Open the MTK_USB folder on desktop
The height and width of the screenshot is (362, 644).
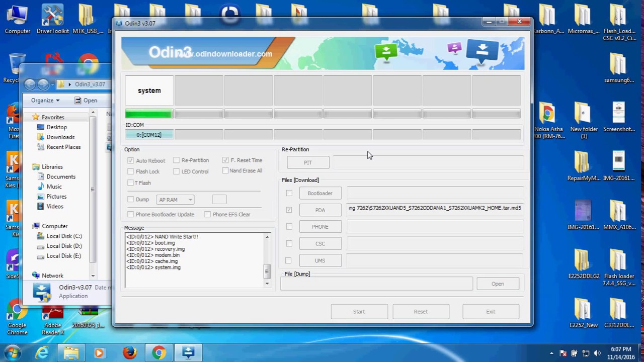pos(87,19)
